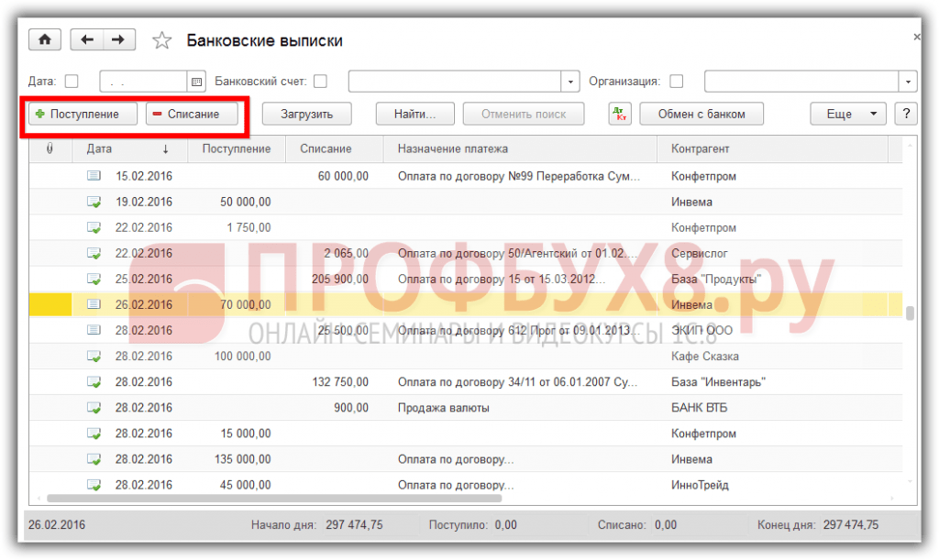Expand the Организация dropdown list
This screenshot has height=560, width=939.
[908, 82]
